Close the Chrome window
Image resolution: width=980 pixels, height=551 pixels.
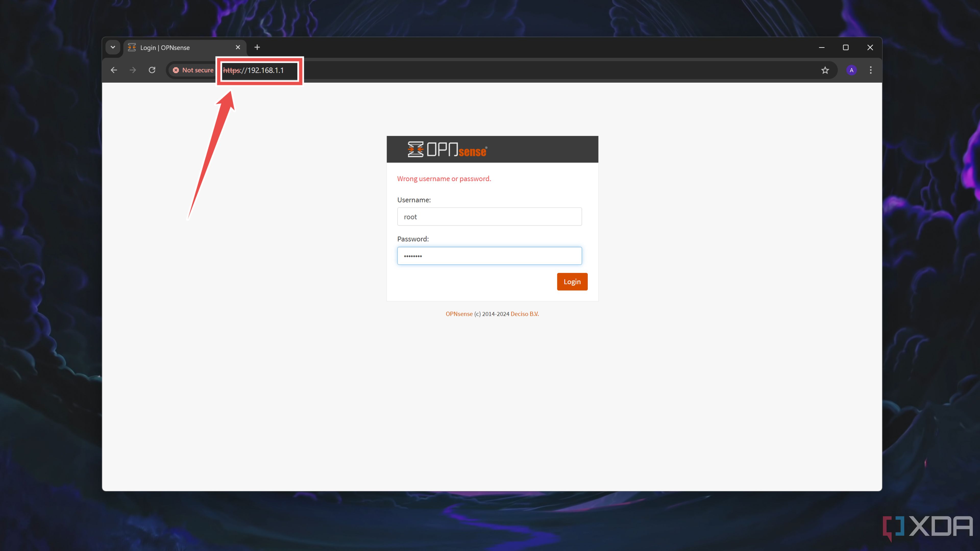pyautogui.click(x=870, y=47)
